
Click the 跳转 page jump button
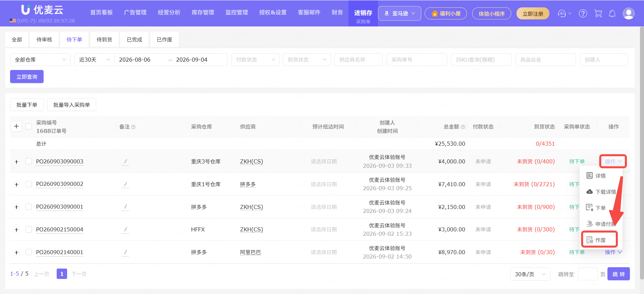pyautogui.click(x=619, y=274)
